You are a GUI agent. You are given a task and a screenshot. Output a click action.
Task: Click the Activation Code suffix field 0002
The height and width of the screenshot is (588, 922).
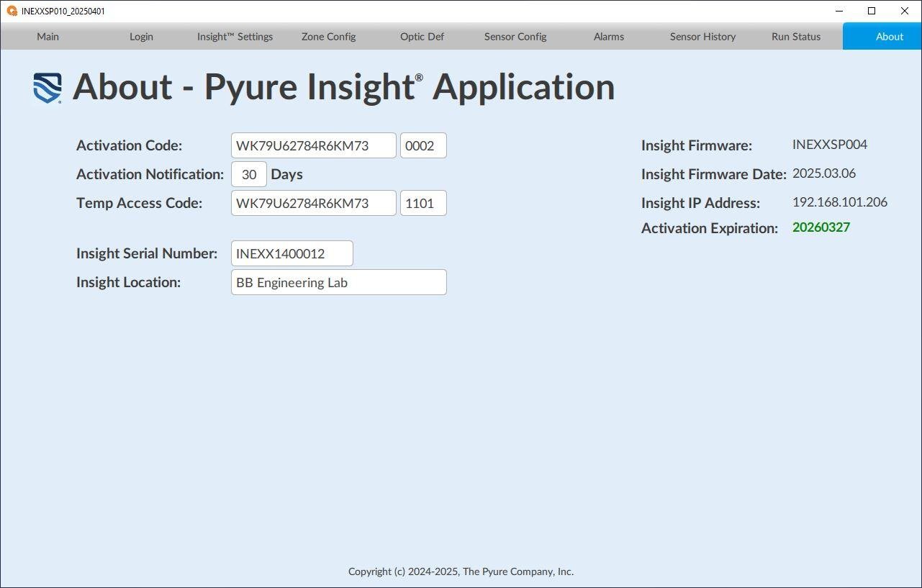coord(423,145)
